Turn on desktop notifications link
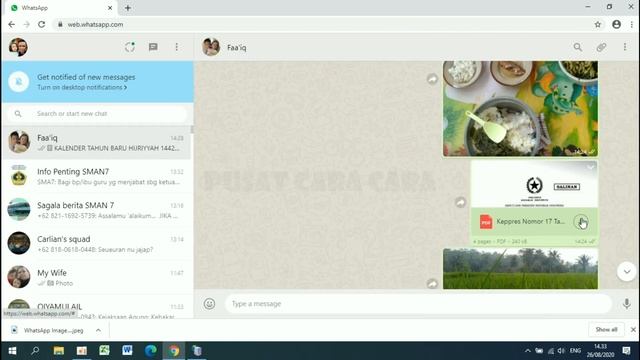Viewport: 640px width, 360px height. click(x=82, y=87)
